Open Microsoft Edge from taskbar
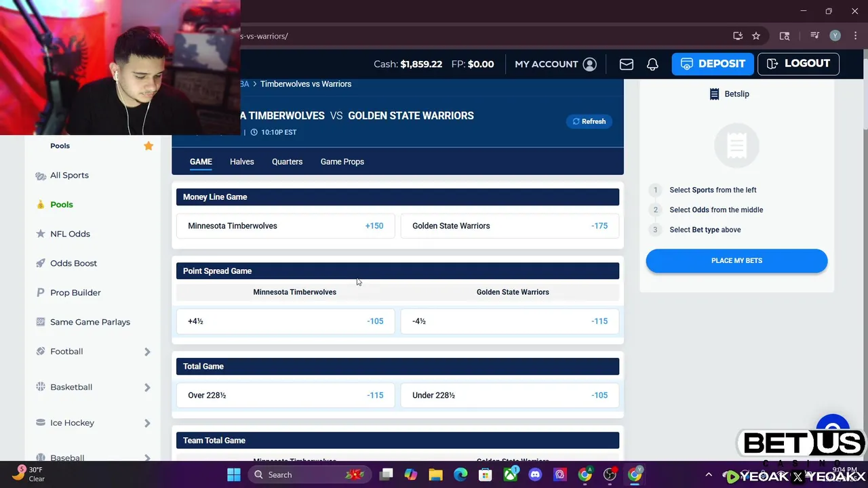Screen dimensions: 868x488 [460, 474]
